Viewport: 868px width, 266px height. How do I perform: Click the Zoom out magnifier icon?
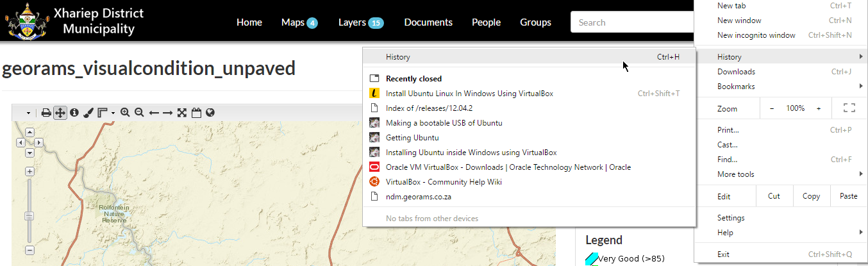[x=139, y=113]
